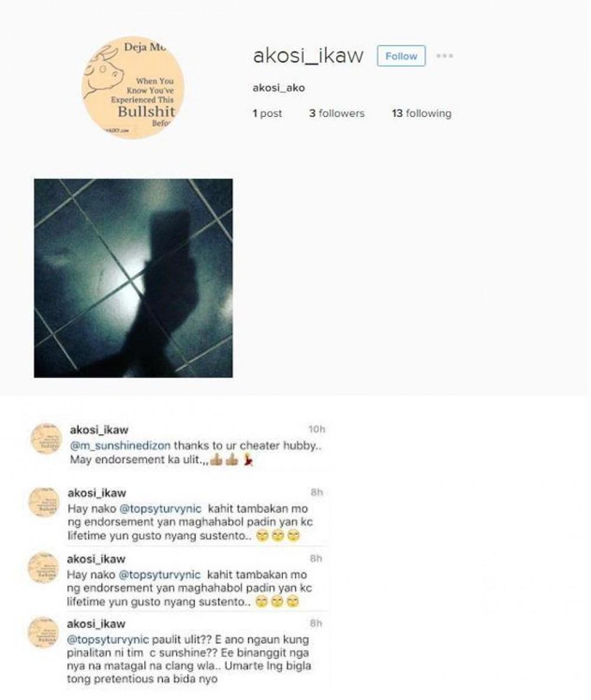Screen dimensions: 591x700
Task: Click commenter avatar on the last comment
Action: (43, 632)
